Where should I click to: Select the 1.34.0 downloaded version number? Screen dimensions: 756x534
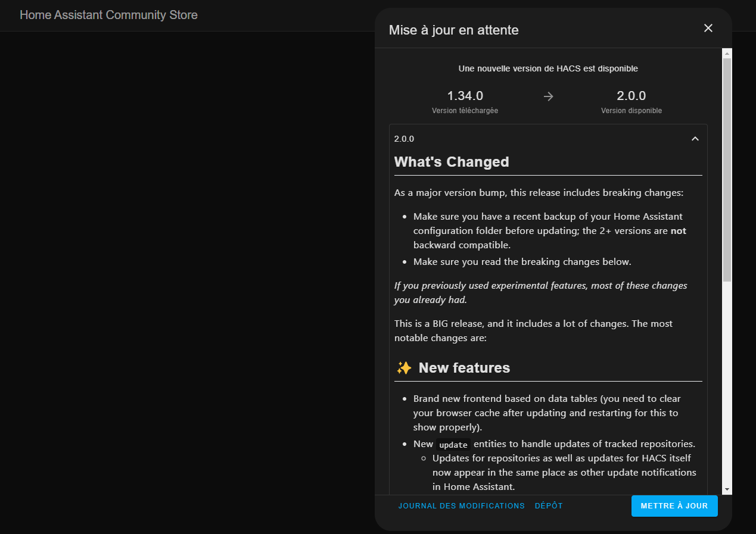[465, 96]
